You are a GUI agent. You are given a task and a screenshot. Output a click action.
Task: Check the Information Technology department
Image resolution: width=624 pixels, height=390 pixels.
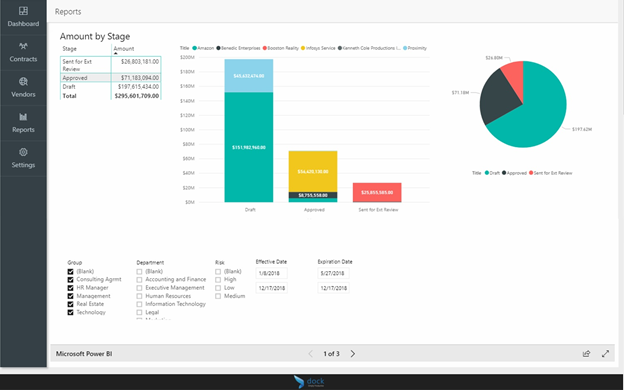139,304
